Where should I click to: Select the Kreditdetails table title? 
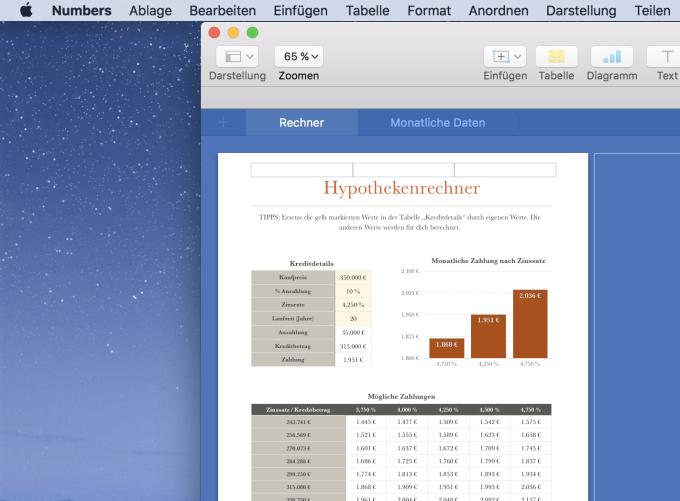pyautogui.click(x=311, y=263)
